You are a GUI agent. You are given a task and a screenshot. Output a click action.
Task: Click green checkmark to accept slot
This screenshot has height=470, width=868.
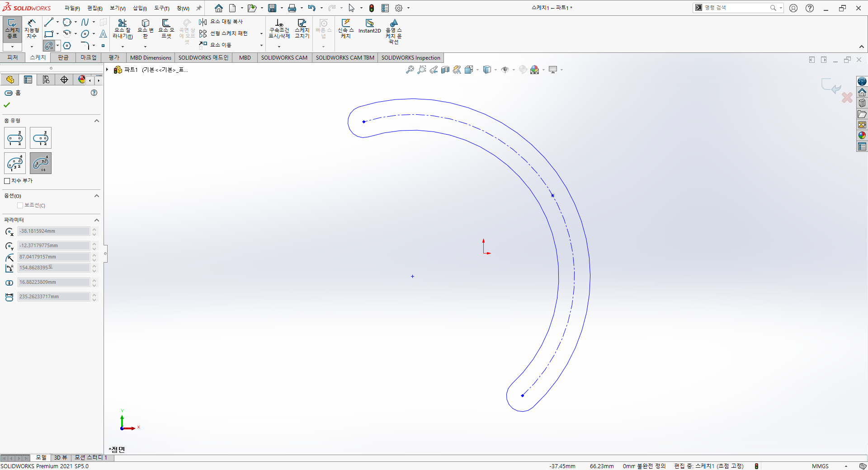pos(7,105)
